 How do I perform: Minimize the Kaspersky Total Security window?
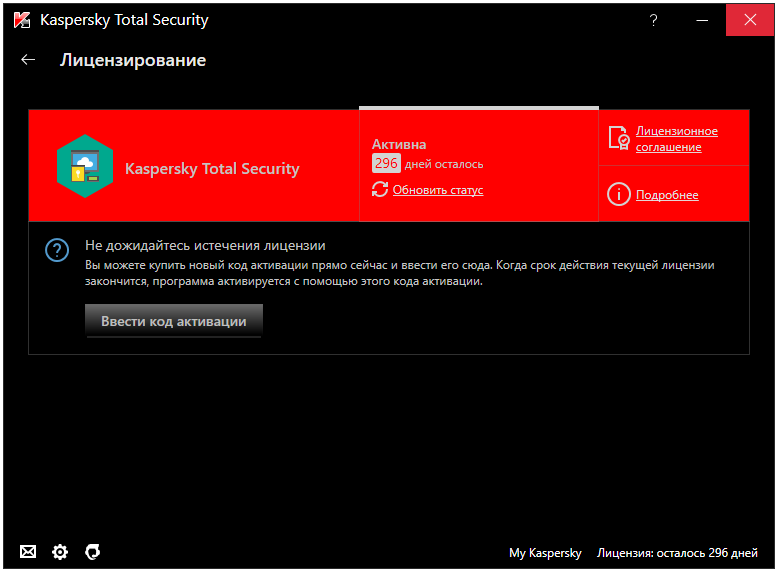pos(700,20)
